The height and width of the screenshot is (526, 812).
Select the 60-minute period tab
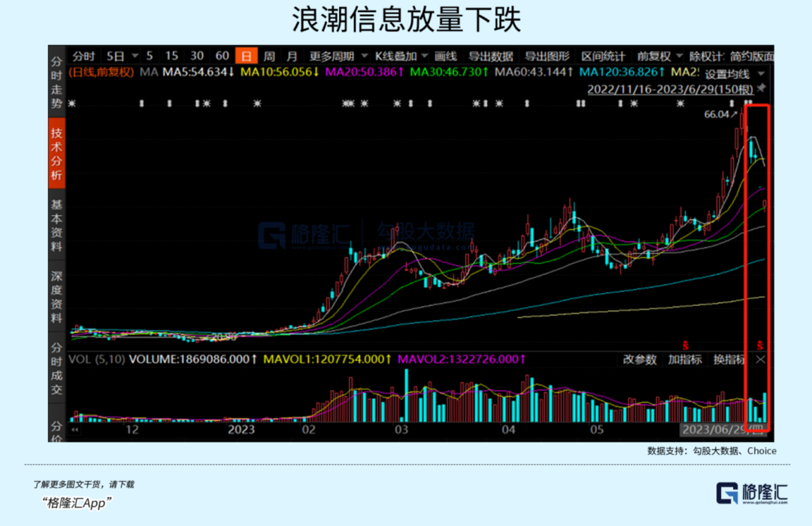(x=222, y=56)
